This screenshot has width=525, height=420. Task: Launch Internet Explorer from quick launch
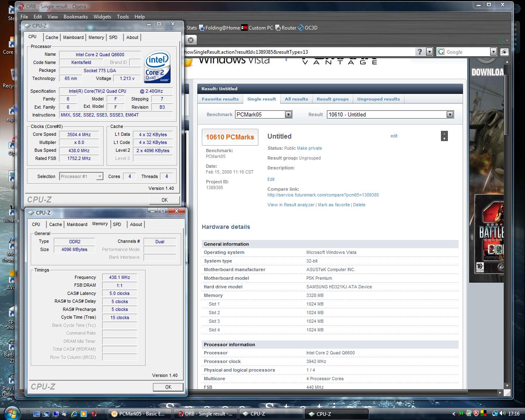[x=74, y=414]
